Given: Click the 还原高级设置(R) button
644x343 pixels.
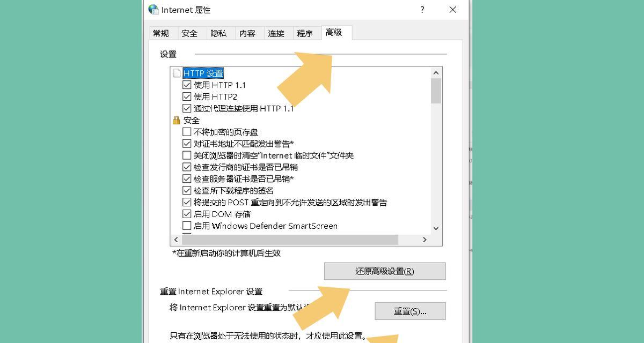Looking at the screenshot, I should coord(385,271).
